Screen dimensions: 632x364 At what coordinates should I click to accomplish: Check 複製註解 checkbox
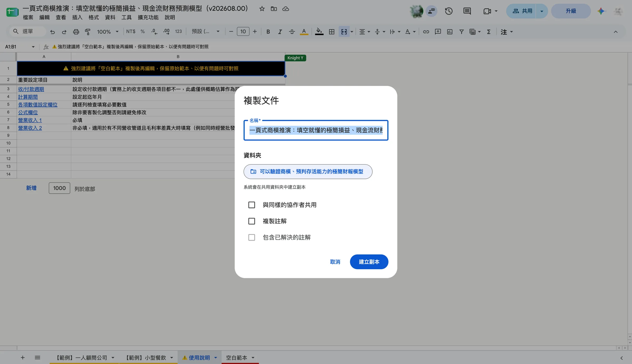coord(252,221)
